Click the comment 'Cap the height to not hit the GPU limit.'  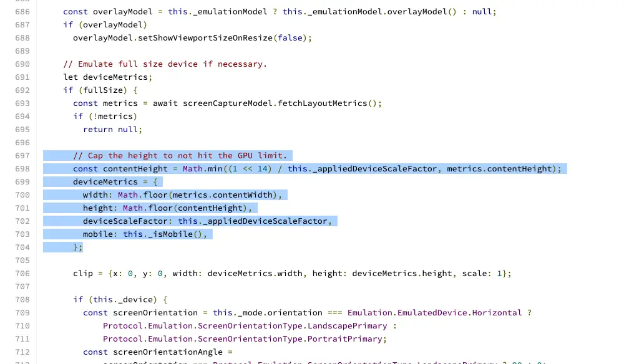tap(187, 156)
